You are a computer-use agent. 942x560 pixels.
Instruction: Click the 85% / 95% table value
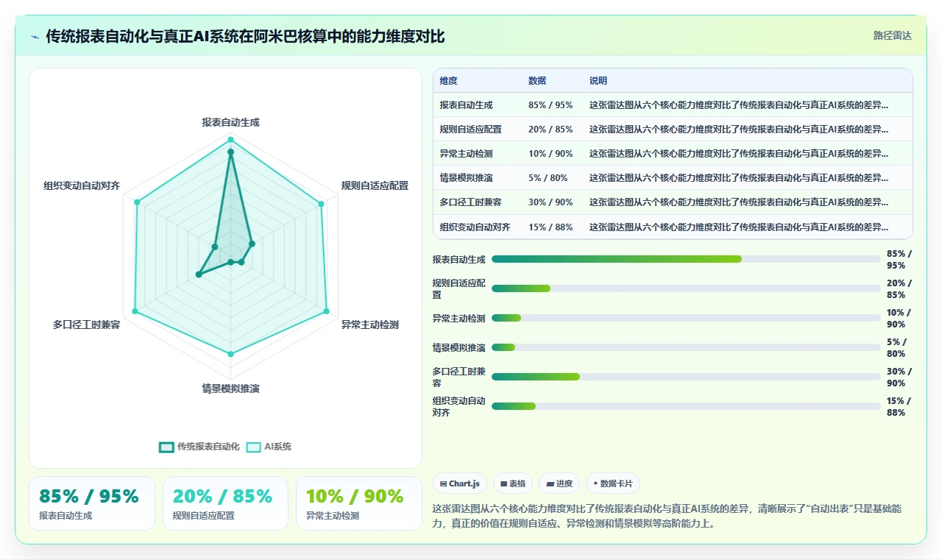pyautogui.click(x=550, y=105)
